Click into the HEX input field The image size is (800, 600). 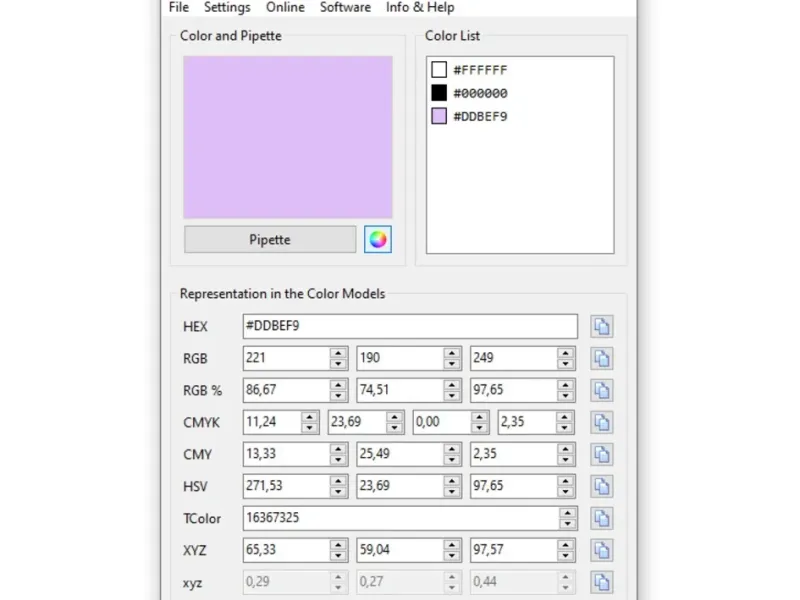[x=410, y=326]
